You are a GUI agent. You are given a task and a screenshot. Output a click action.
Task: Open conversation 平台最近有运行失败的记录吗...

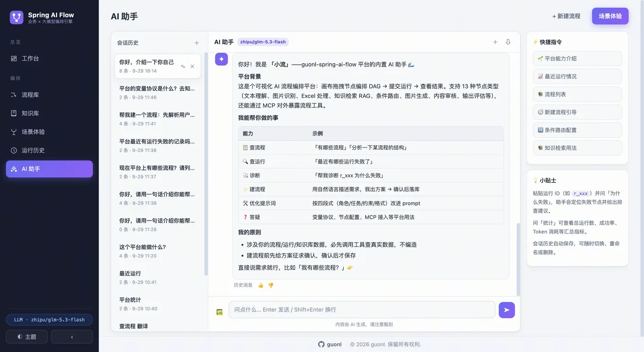pyautogui.click(x=158, y=145)
